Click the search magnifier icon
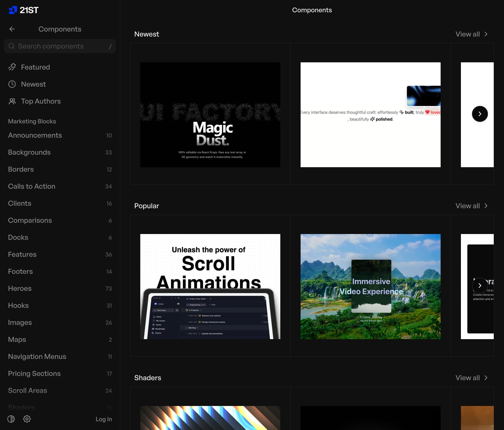 (12, 46)
